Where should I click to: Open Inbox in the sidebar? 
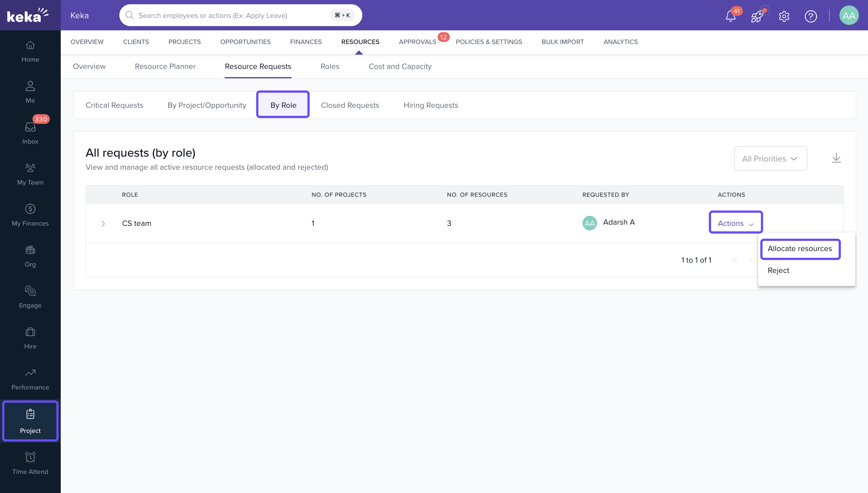click(x=30, y=133)
